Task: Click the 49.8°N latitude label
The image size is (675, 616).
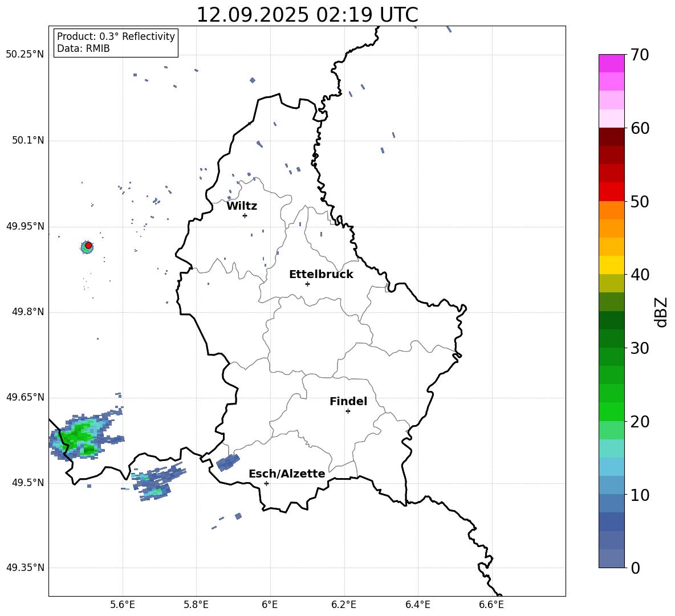Action: [27, 312]
